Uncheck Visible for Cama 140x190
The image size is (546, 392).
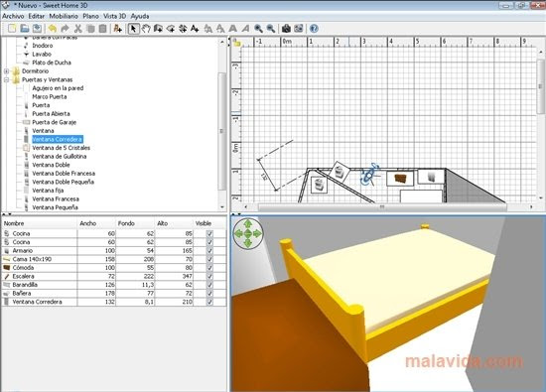(209, 259)
